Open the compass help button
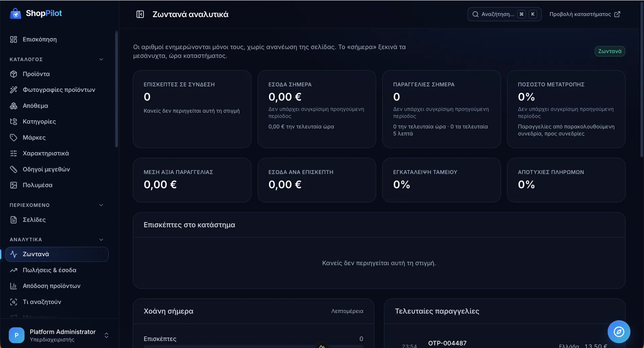 [x=619, y=332]
